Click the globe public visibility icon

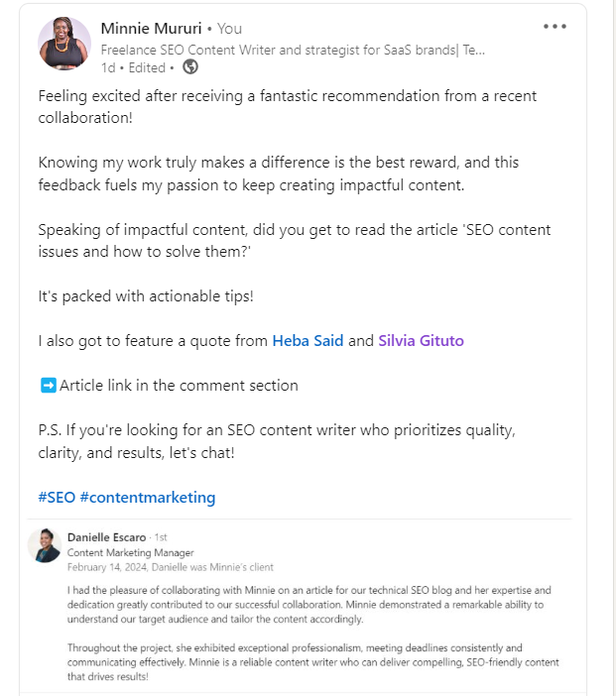[190, 67]
